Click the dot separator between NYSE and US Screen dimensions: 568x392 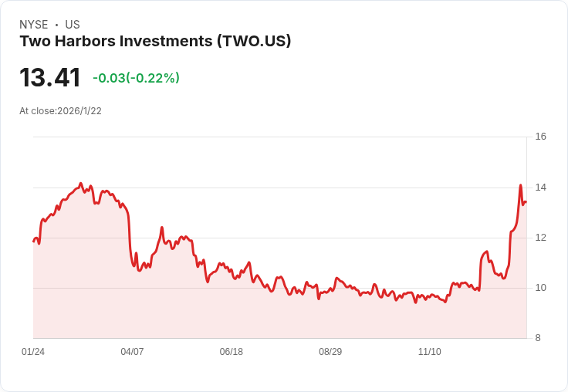[56, 25]
